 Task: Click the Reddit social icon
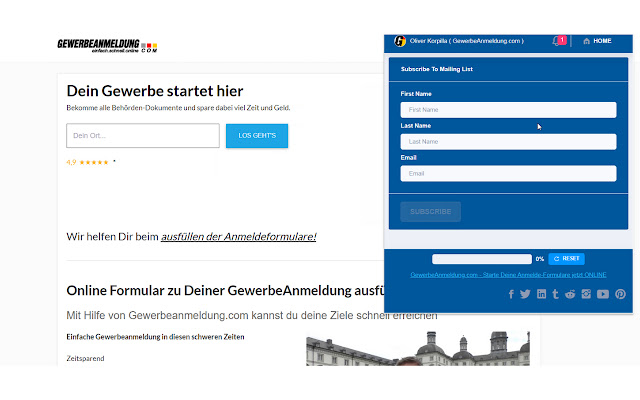[570, 294]
